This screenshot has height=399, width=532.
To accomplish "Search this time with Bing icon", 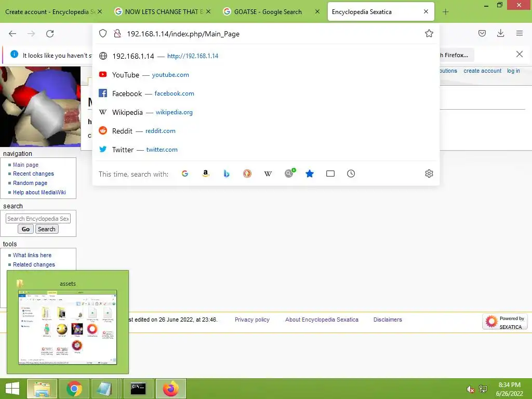I will (x=227, y=174).
